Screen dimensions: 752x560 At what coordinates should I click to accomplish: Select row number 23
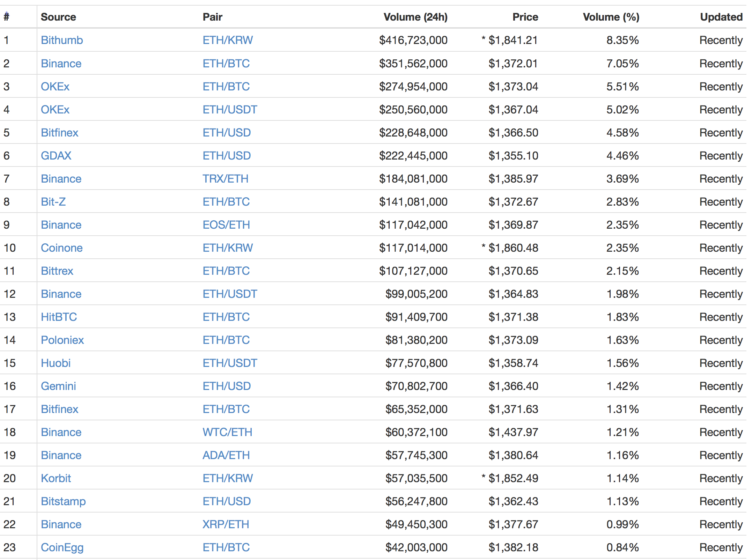click(9, 547)
